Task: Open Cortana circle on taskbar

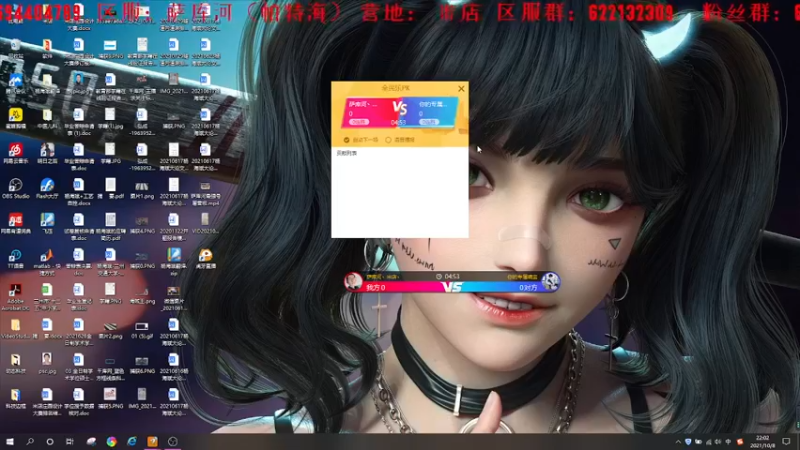Action: (x=49, y=442)
